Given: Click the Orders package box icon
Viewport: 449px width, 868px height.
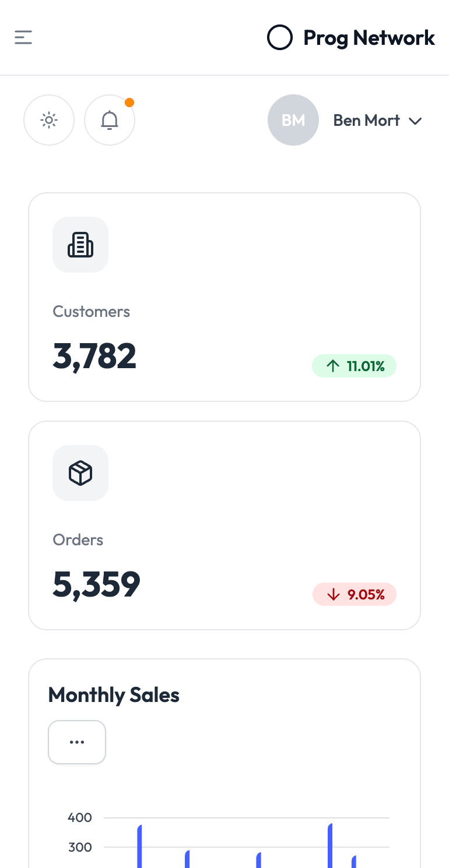Looking at the screenshot, I should (80, 473).
